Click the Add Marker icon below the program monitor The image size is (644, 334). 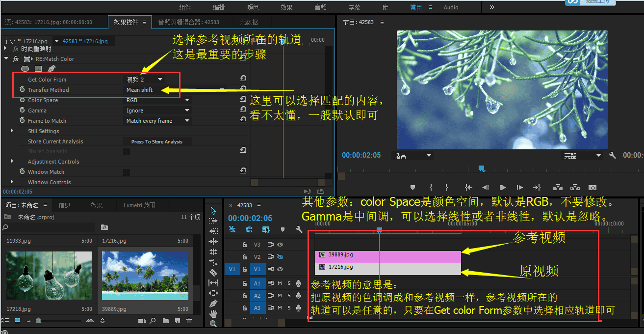(412, 187)
